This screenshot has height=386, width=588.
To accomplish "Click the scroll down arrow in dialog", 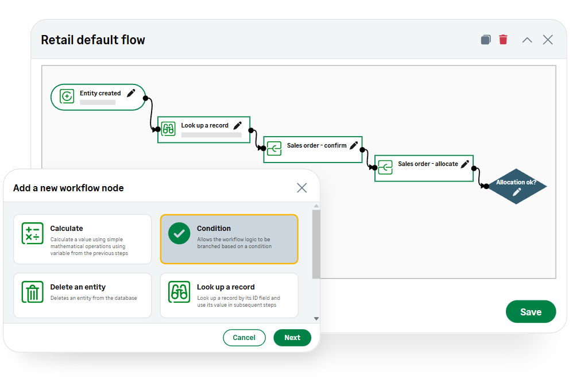I will (x=316, y=318).
